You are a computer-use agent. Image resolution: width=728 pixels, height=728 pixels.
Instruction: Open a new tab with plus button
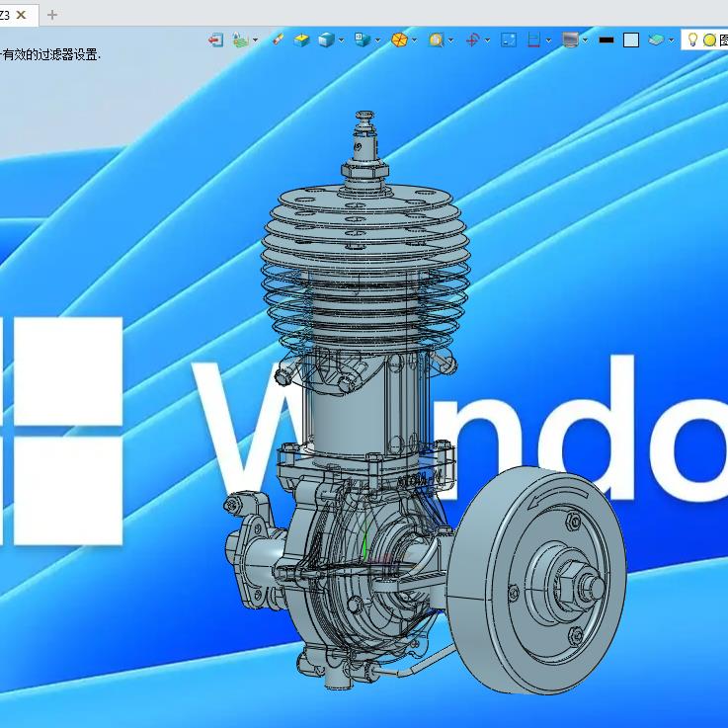[52, 15]
